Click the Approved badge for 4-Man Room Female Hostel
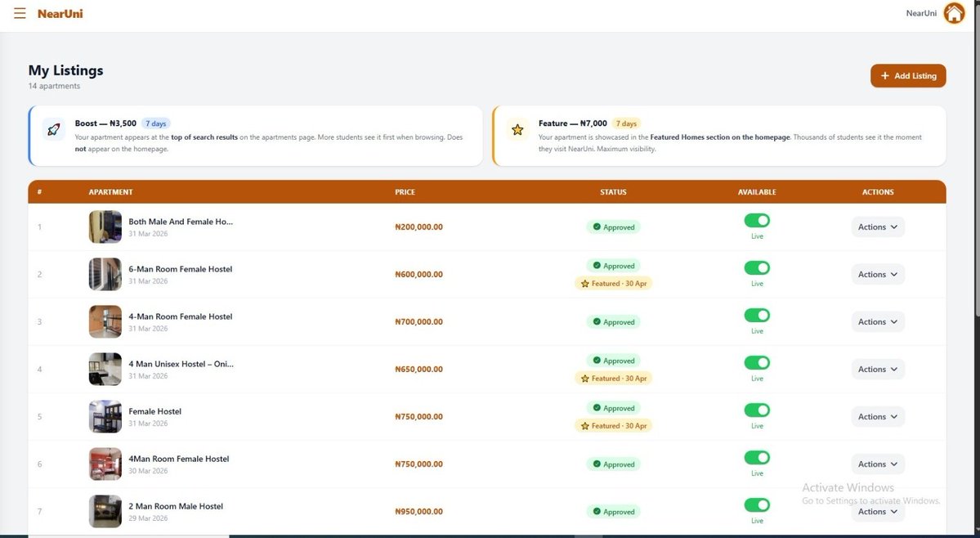 pyautogui.click(x=613, y=322)
